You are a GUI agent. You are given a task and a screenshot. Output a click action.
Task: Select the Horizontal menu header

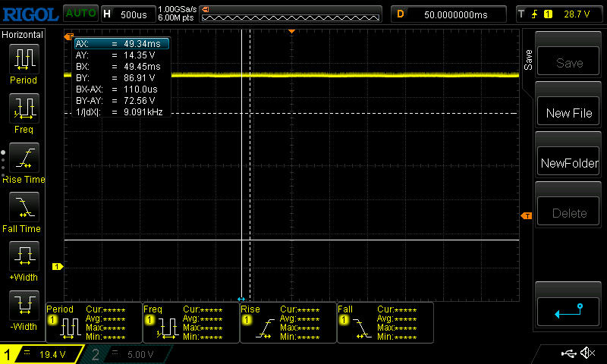click(23, 35)
